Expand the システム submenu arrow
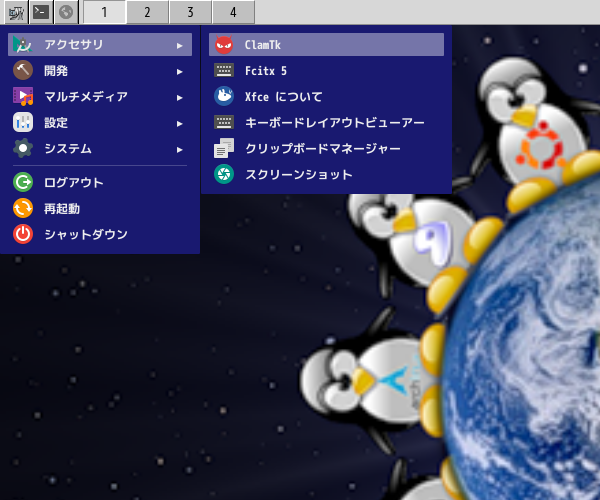Image resolution: width=600 pixels, height=500 pixels. point(179,150)
